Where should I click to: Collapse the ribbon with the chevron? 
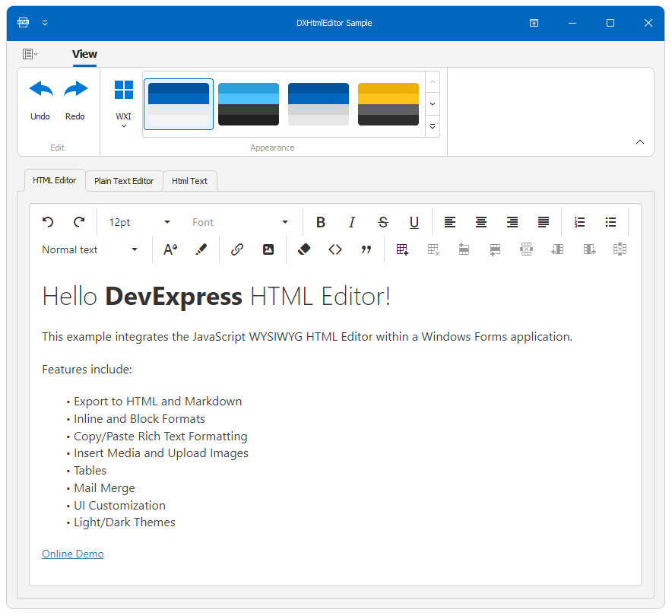coord(640,142)
